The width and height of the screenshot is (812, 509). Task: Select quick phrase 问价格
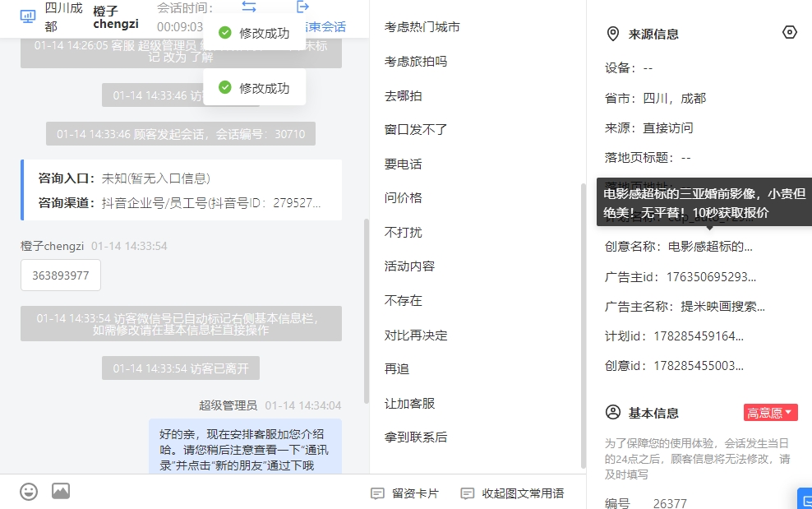click(403, 198)
